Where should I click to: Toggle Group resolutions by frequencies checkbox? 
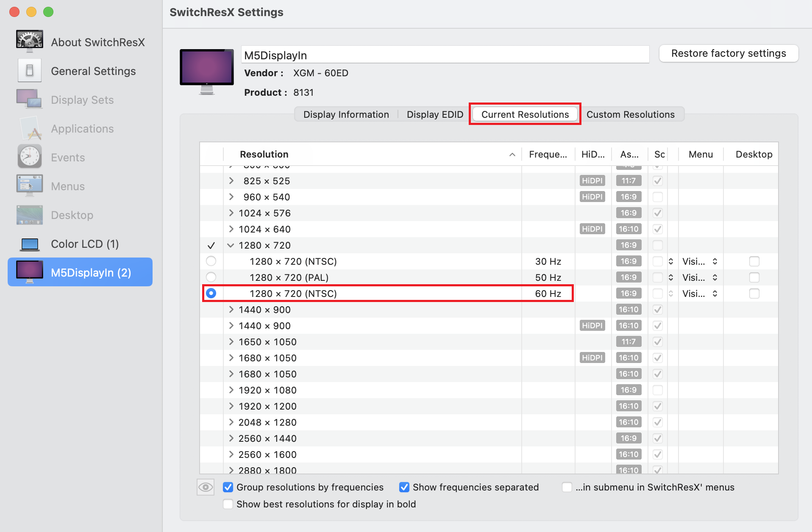click(x=228, y=487)
